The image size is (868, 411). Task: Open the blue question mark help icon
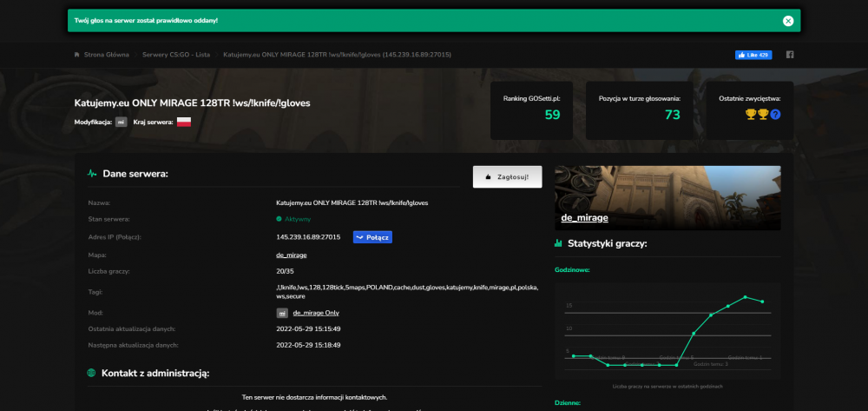(x=775, y=115)
